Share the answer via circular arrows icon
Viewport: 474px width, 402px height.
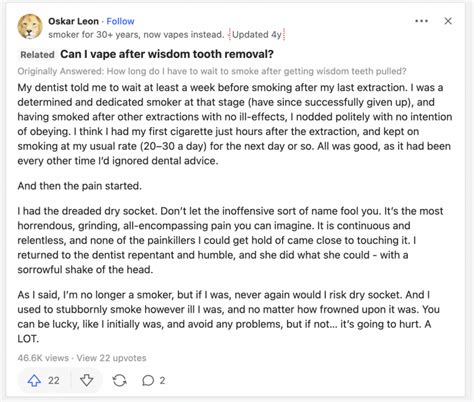pos(119,380)
